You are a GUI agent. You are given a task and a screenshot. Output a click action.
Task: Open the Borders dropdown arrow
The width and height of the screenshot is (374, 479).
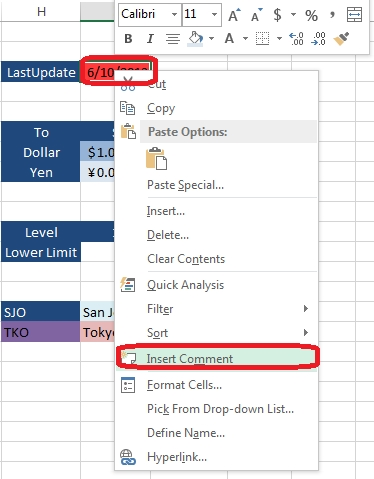pyautogui.click(x=279, y=39)
